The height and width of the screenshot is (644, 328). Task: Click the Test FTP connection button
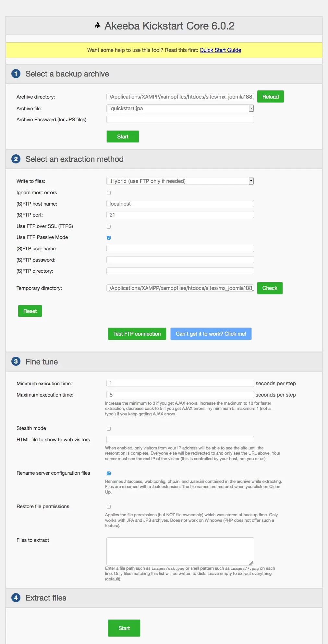click(x=137, y=334)
